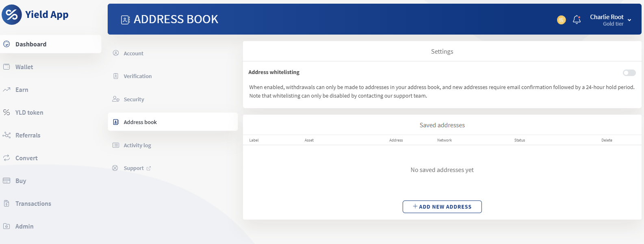Click the Address column header
This screenshot has width=644, height=244.
click(x=396, y=140)
